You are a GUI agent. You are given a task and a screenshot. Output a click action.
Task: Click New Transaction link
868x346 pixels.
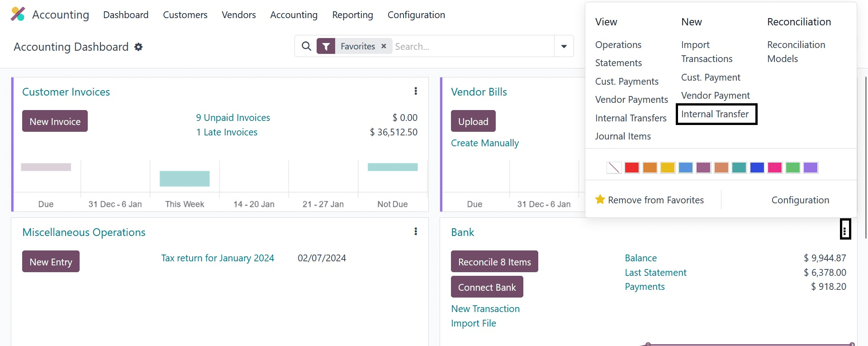pyautogui.click(x=485, y=309)
